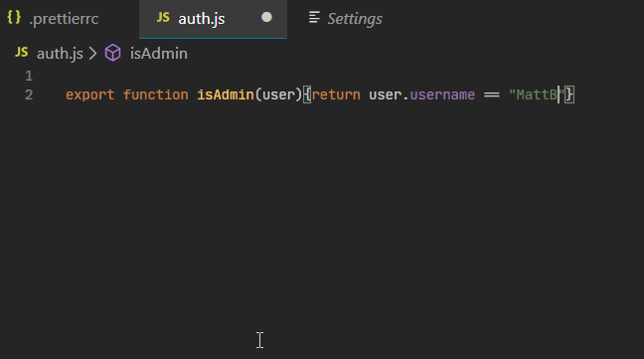Click the breadcrumb chevron separator
The height and width of the screenshot is (359, 644).
click(x=92, y=54)
